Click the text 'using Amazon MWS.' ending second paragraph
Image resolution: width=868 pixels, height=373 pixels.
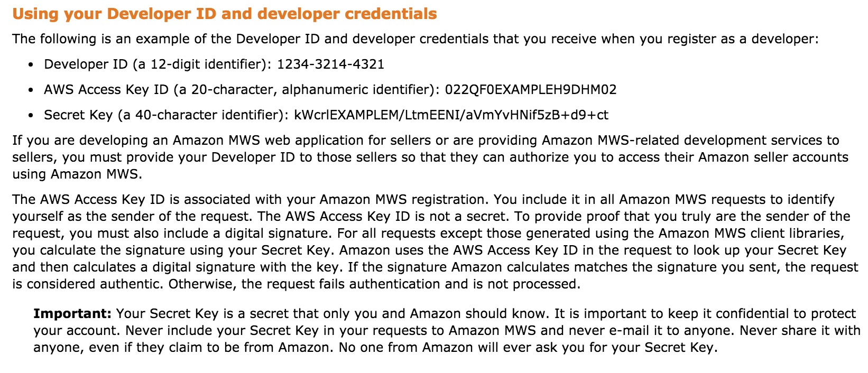tap(77, 174)
